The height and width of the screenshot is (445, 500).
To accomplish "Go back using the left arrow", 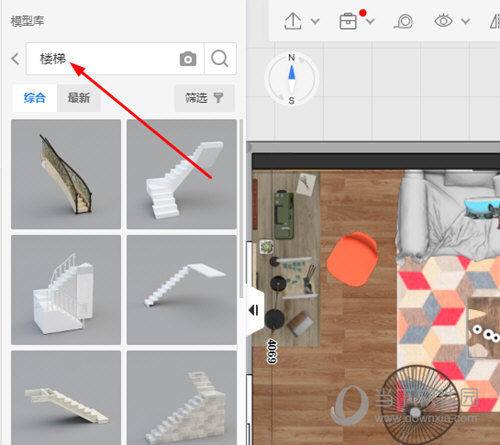I will click(x=15, y=59).
